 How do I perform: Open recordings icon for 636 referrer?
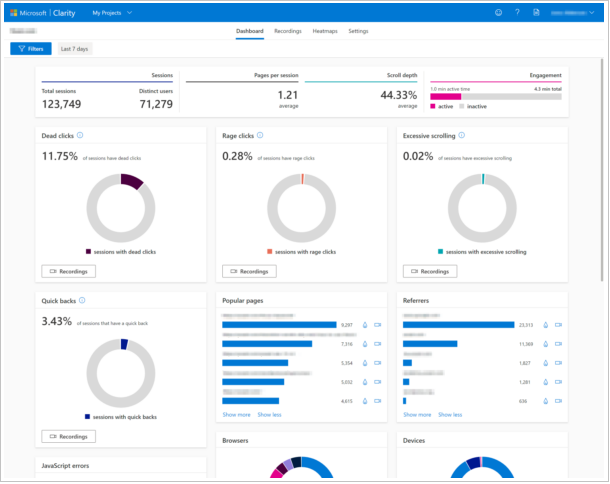[x=558, y=401]
